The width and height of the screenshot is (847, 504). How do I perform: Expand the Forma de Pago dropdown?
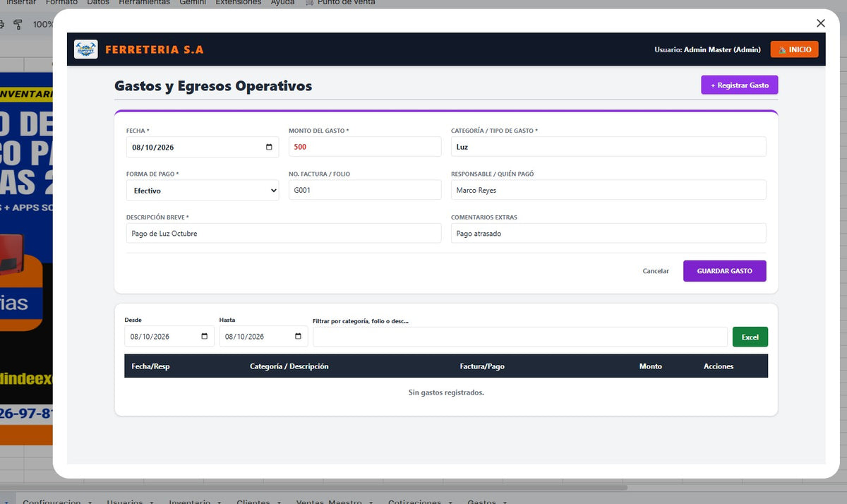point(203,191)
